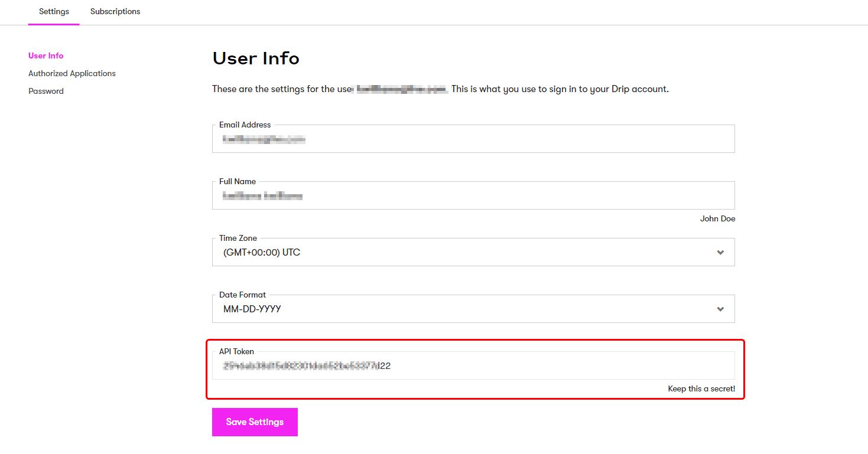Open the Subscriptions tab
This screenshot has height=454, width=868.
click(x=115, y=12)
